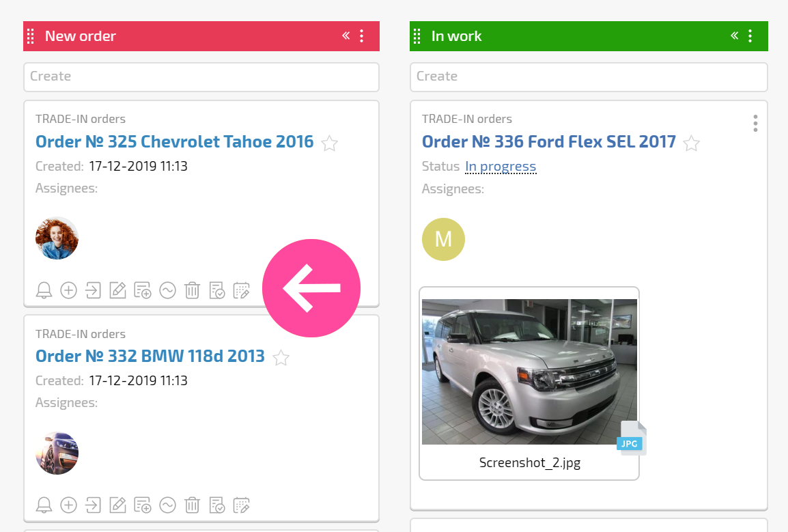Click the pencil edit icon on Order 325
Screen dimensions: 788x532
[117, 290]
